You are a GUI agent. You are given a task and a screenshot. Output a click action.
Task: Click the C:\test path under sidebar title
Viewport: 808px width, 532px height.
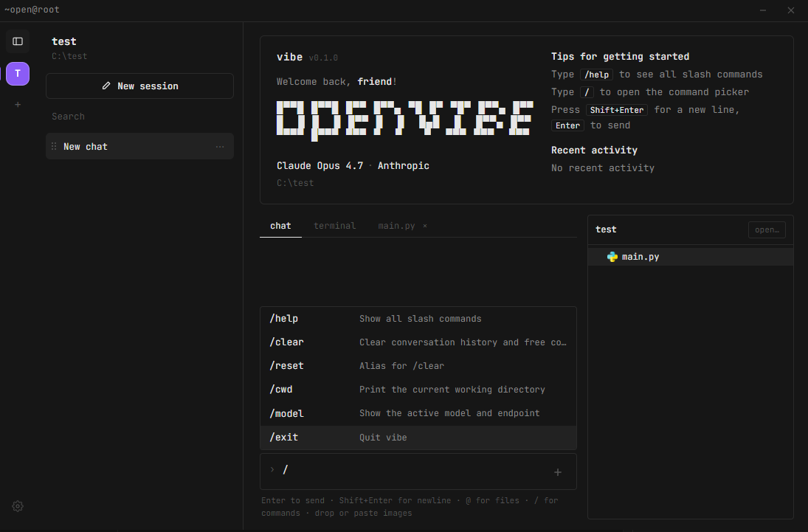coord(69,56)
